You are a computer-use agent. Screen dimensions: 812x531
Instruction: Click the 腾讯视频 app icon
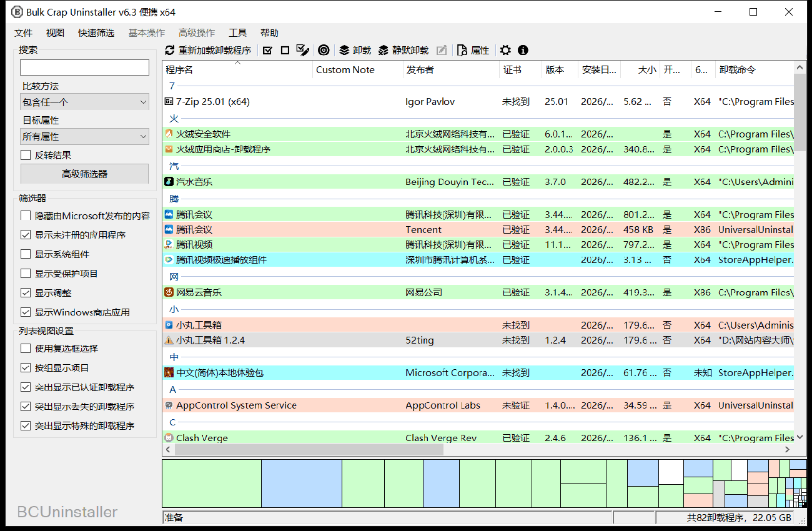[169, 244]
